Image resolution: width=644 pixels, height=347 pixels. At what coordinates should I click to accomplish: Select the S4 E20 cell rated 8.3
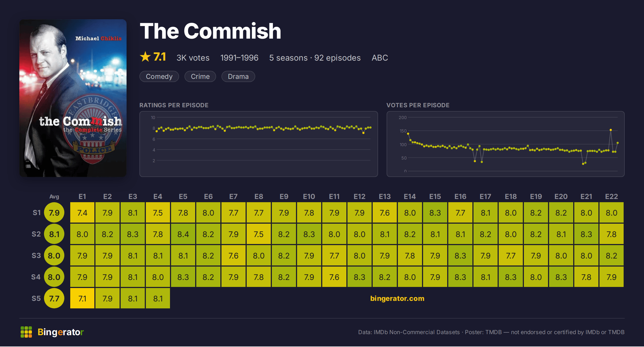tap(561, 277)
